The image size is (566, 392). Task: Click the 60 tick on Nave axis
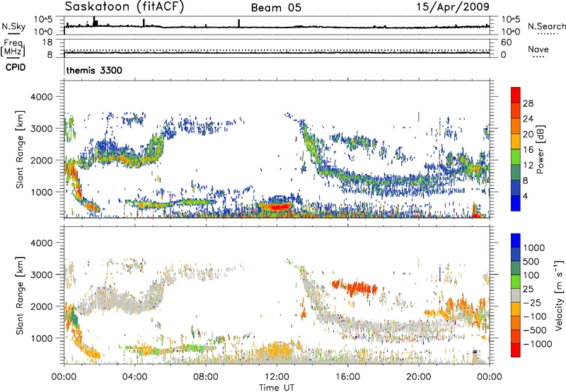[506, 42]
